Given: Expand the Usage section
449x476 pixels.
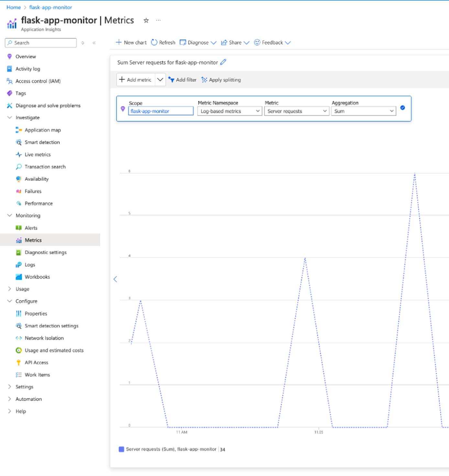Looking at the screenshot, I should 21,289.
